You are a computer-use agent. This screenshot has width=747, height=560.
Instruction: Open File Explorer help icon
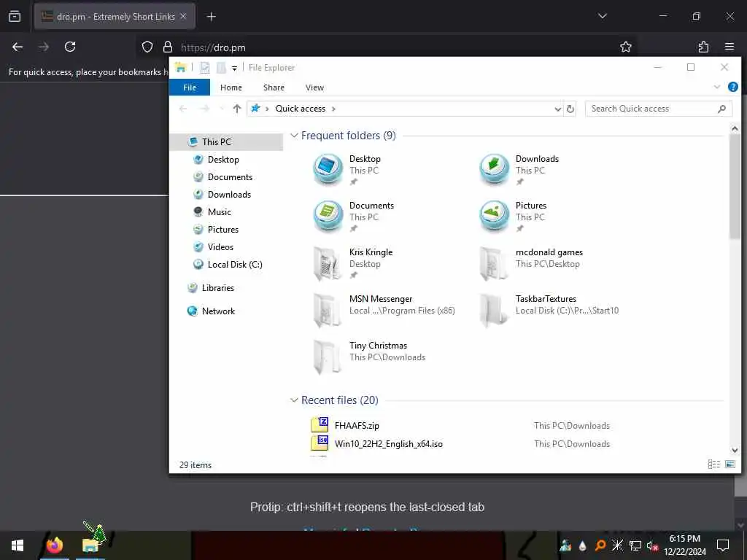click(732, 87)
